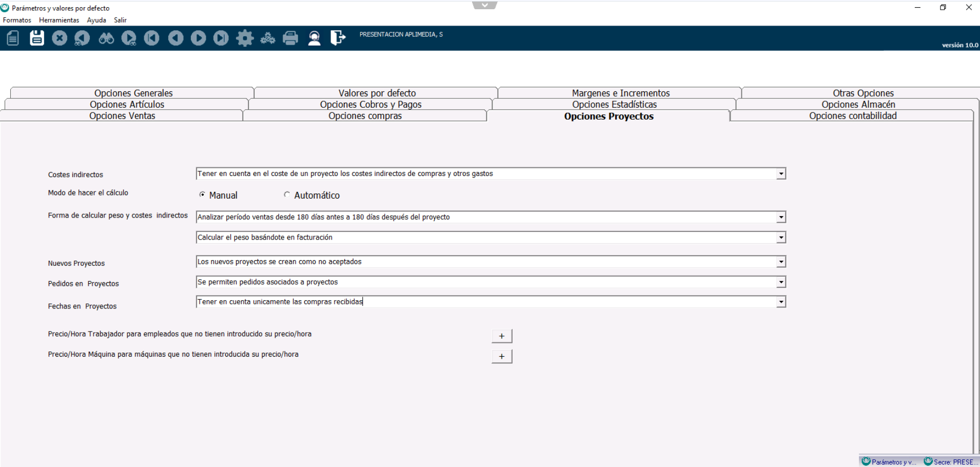Click plus button for Precio/Hora Máquina

[x=501, y=357]
